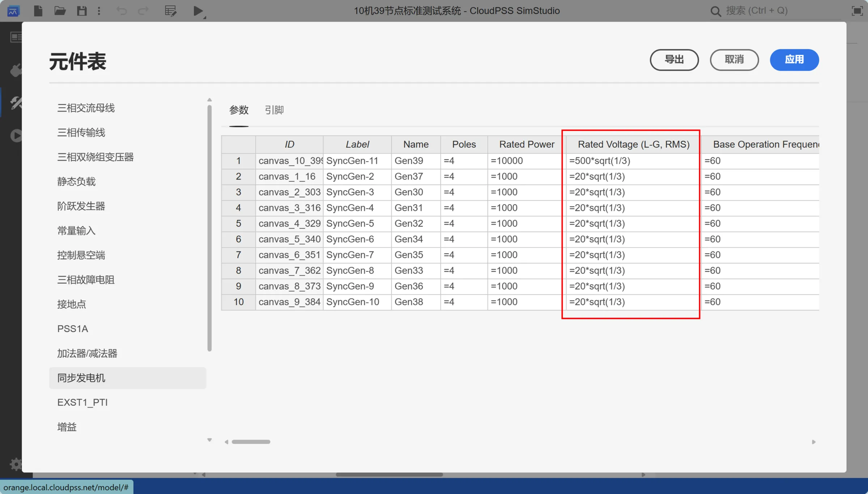Click the Name column header
Image resolution: width=868 pixels, height=494 pixels.
click(x=416, y=144)
